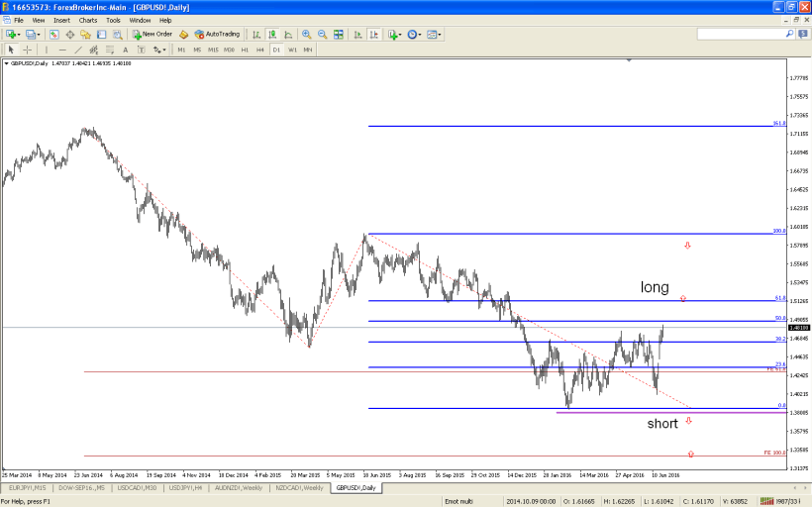Zoom out of the chart
This screenshot has width=812, height=507.
(322, 34)
